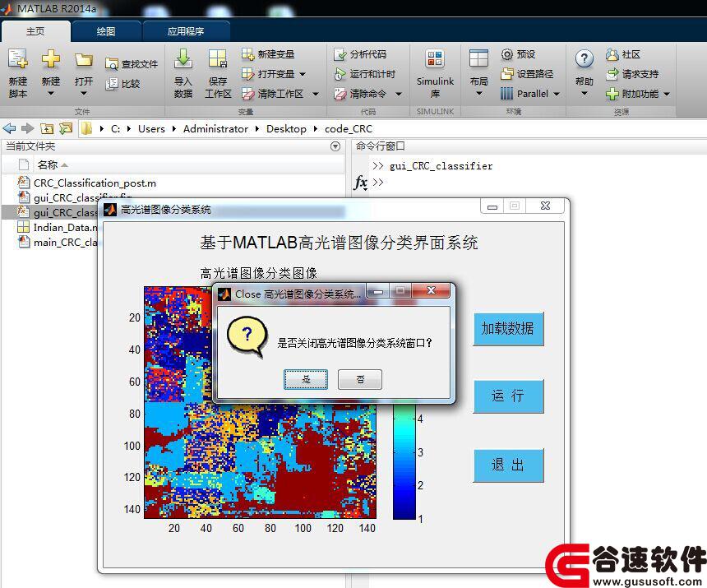Expand the New dropdown arrow
The width and height of the screenshot is (707, 588).
click(x=50, y=94)
